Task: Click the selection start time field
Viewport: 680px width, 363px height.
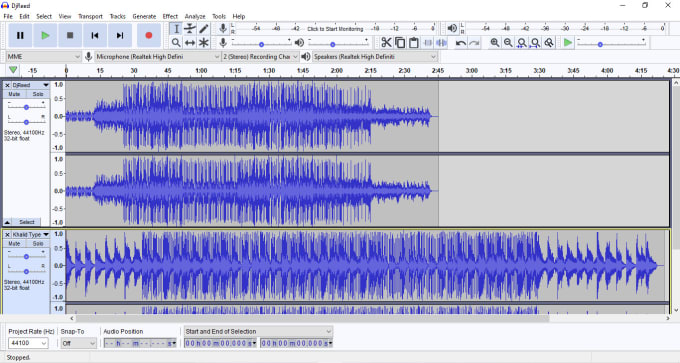Action: 220,343
